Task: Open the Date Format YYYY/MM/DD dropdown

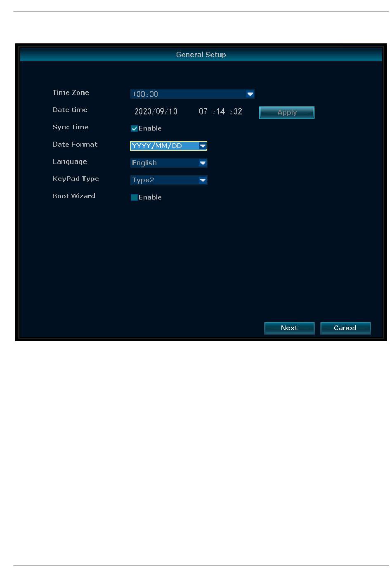Action: pyautogui.click(x=168, y=146)
